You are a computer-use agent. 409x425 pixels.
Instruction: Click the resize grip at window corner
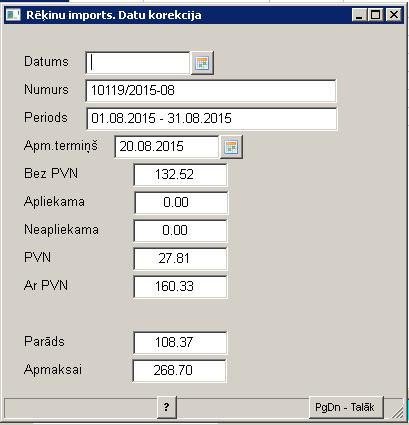[x=397, y=413]
